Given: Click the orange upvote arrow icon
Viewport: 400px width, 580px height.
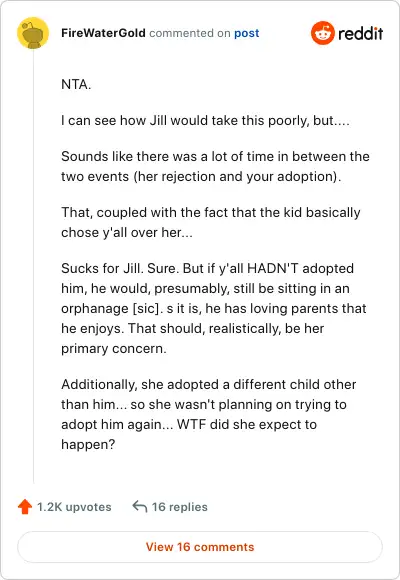Looking at the screenshot, I should tap(25, 506).
